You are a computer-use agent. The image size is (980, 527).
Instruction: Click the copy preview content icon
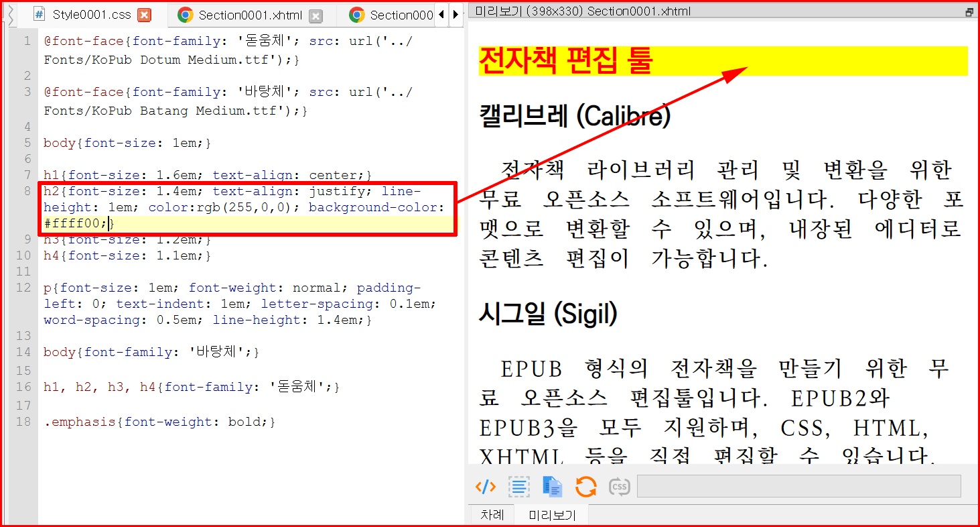(553, 487)
